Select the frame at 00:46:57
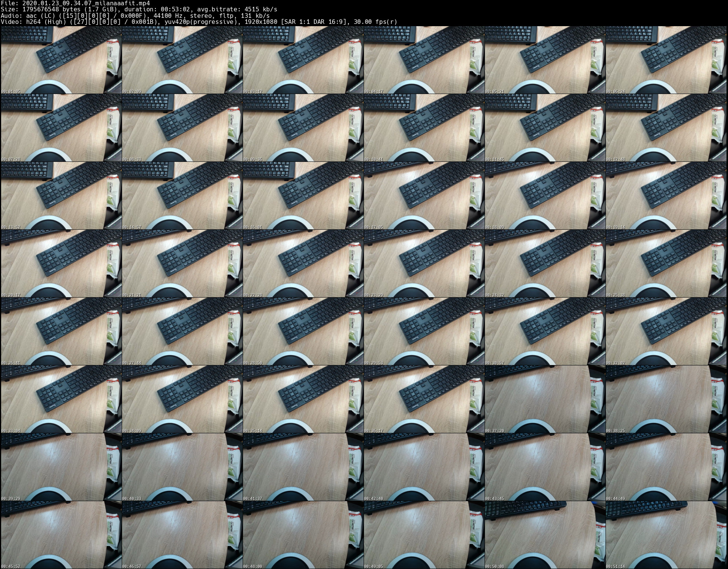Viewport: 728px width, 569px height. pyautogui.click(x=182, y=535)
